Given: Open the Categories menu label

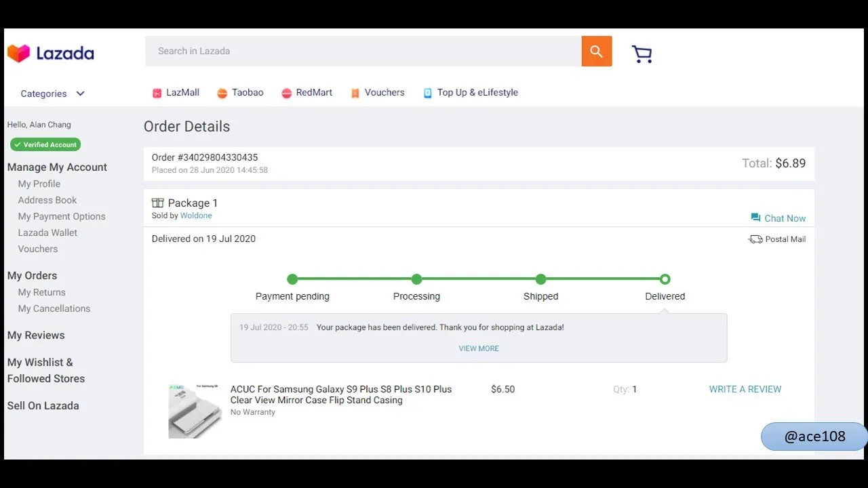Looking at the screenshot, I should pos(43,94).
